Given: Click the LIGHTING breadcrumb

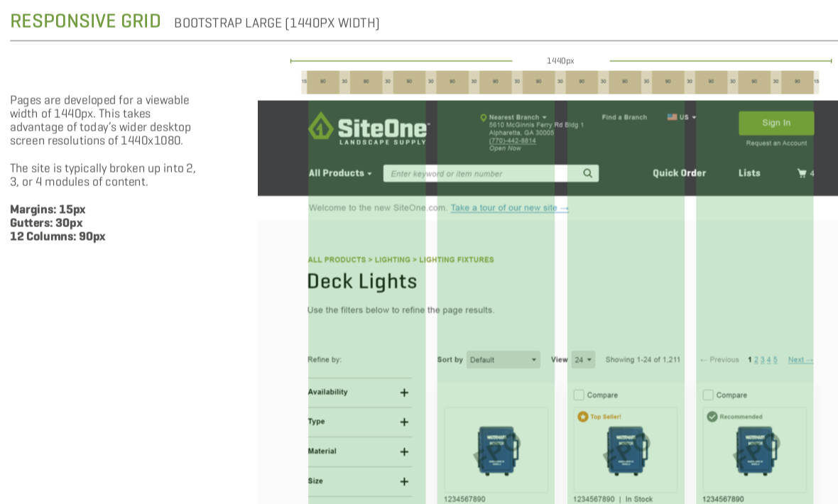Looking at the screenshot, I should point(392,260).
